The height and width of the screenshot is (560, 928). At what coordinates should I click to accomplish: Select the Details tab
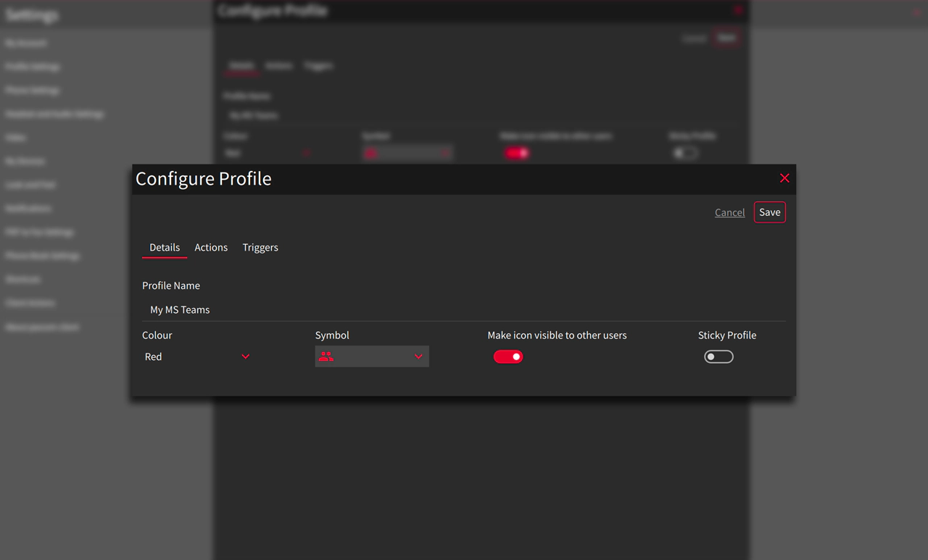click(x=165, y=247)
